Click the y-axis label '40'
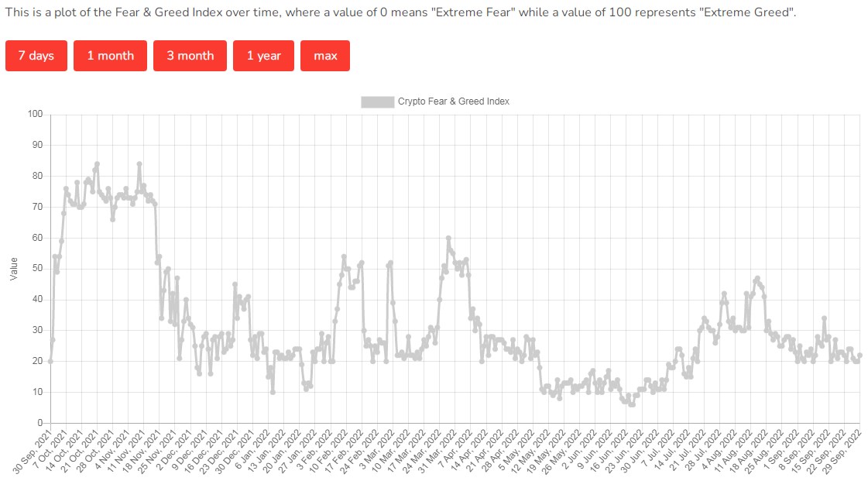Viewport: 868px width, 481px height. coord(37,300)
